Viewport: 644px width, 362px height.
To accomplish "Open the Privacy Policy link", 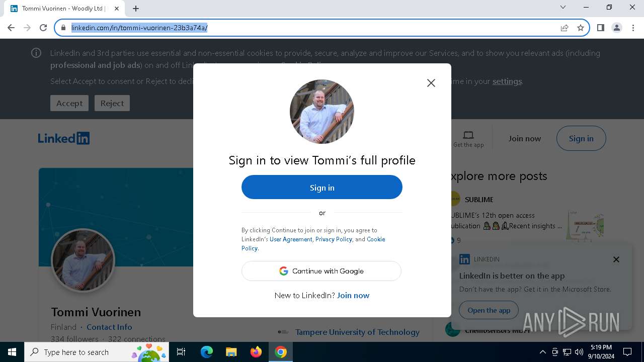I will pyautogui.click(x=334, y=239).
